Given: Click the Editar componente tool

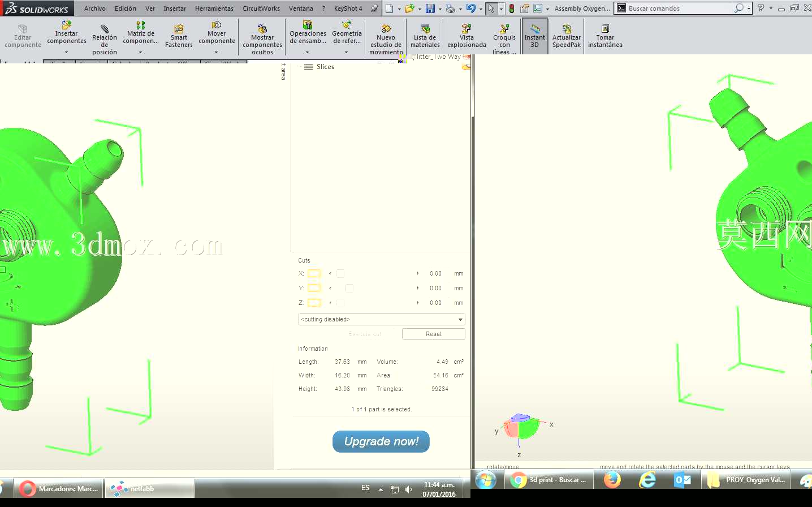Looking at the screenshot, I should (23, 36).
